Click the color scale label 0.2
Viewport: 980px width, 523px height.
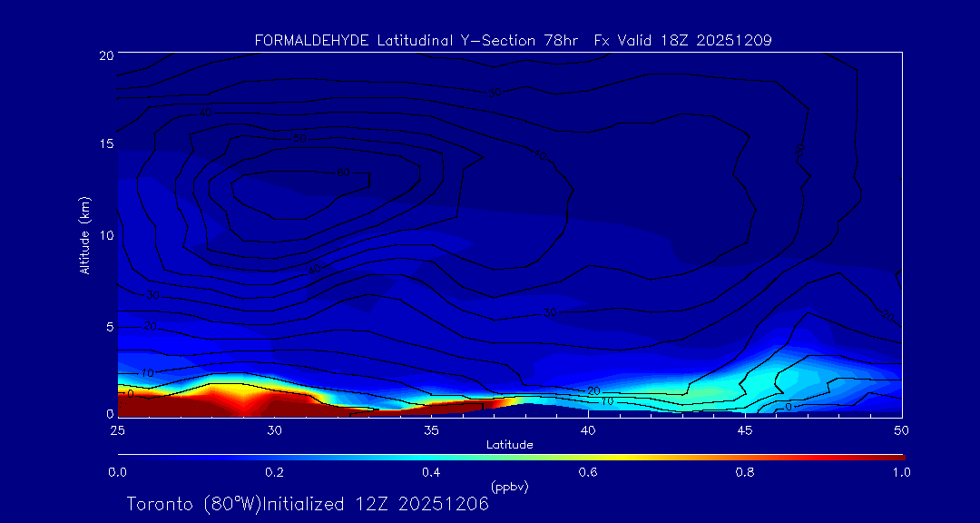click(x=274, y=472)
